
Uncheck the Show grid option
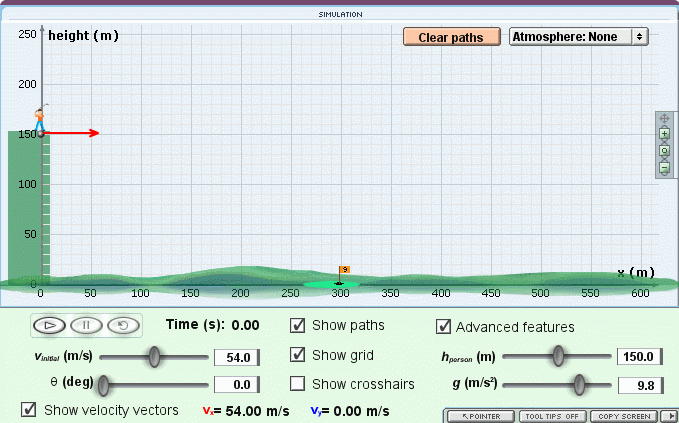(x=298, y=355)
